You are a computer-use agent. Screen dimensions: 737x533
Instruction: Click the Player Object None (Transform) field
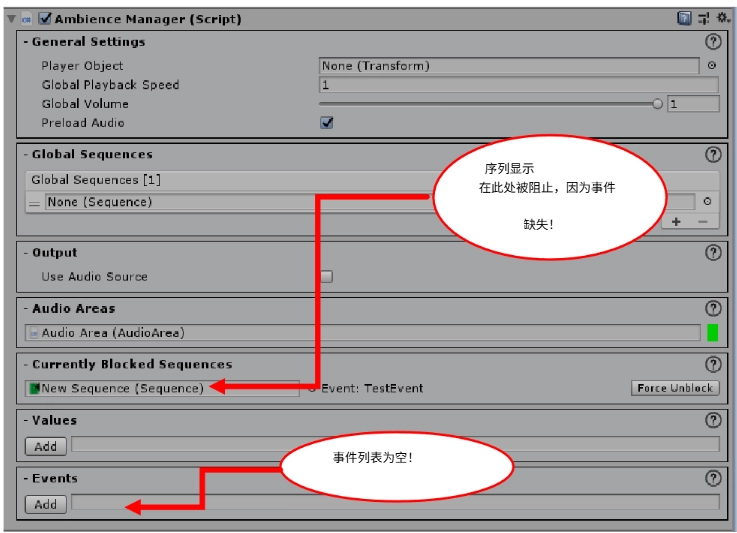click(x=509, y=65)
